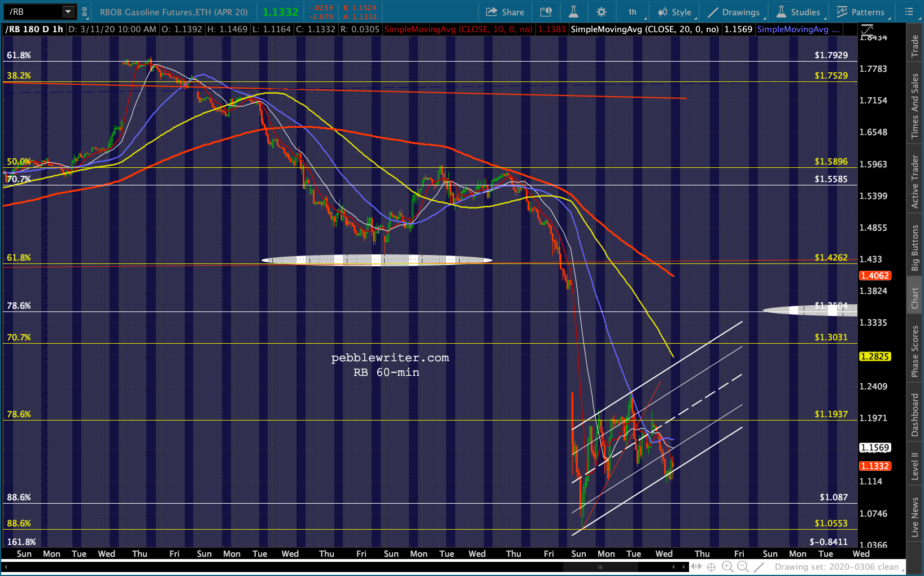Click the horizontal chart scrollbar thumb

point(600,567)
